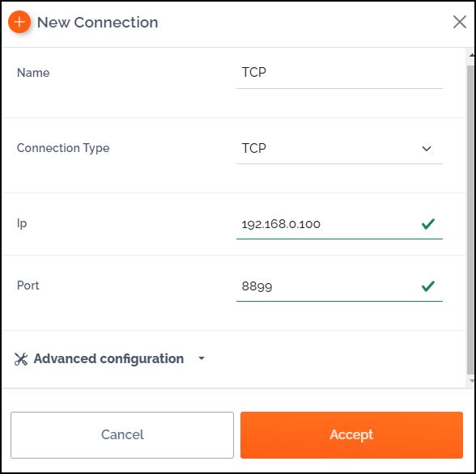Screen dimensions: 476x474
Task: Click the scrollbar up arrow
Action: 471,55
